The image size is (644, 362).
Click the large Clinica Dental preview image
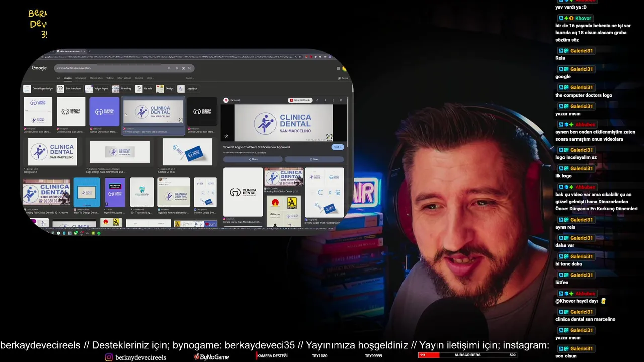[284, 123]
